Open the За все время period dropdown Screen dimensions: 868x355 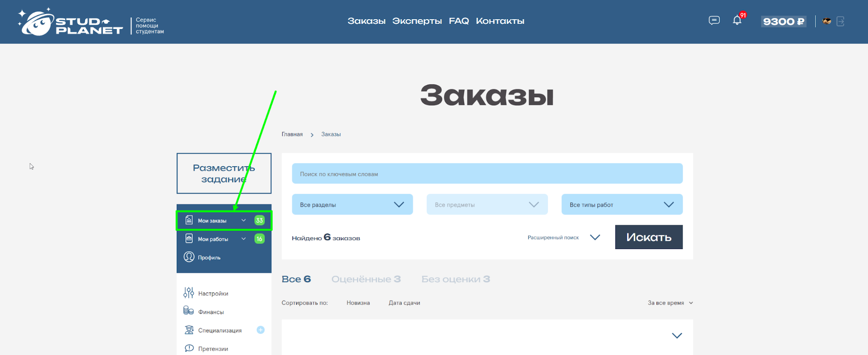point(670,303)
